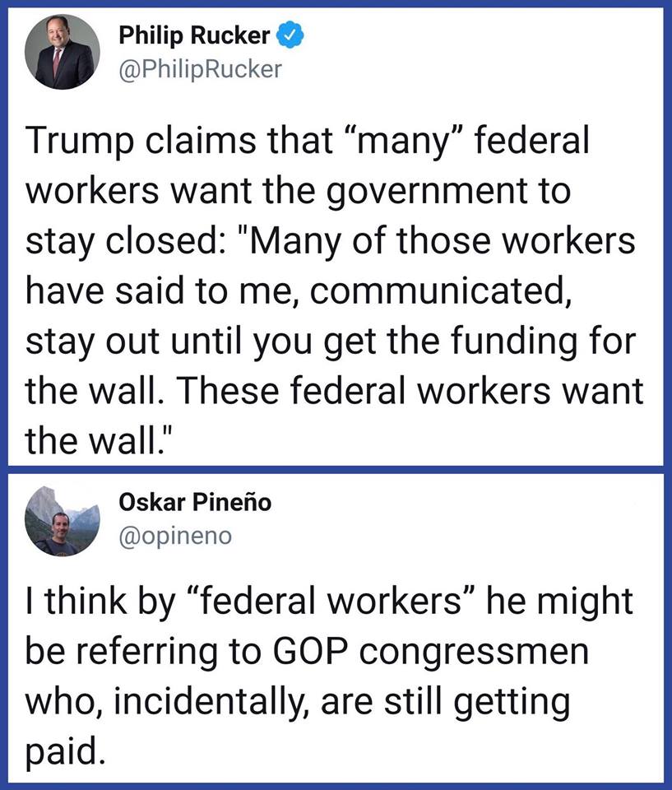Screen dimensions: 672x790
Task: Click 'These federal workers want' line
Action: 410,391
